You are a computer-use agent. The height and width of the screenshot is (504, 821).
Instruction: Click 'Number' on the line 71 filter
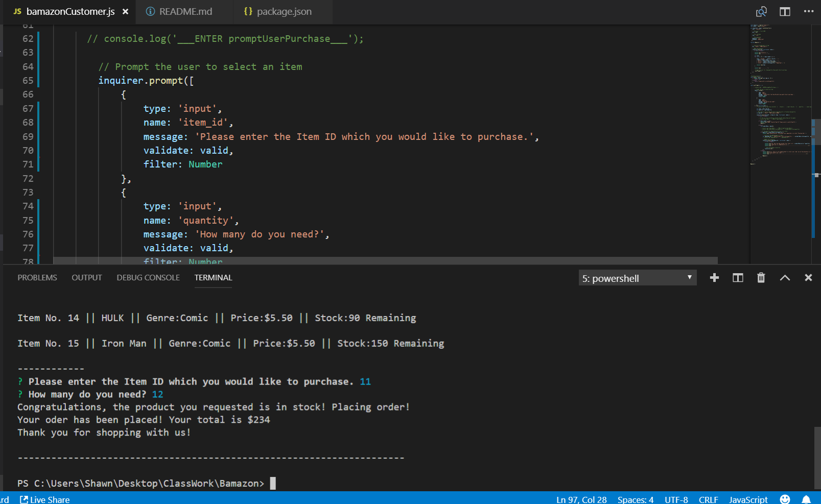click(205, 164)
